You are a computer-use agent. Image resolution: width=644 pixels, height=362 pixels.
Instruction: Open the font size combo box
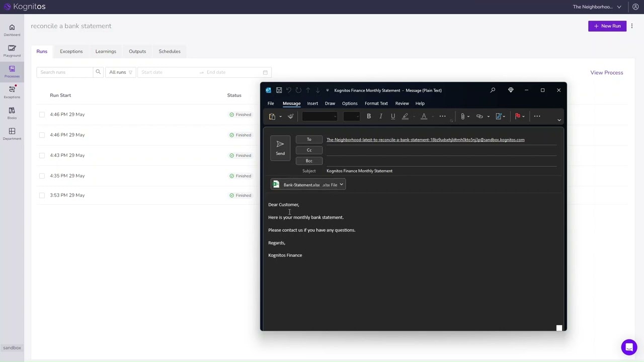tap(351, 117)
